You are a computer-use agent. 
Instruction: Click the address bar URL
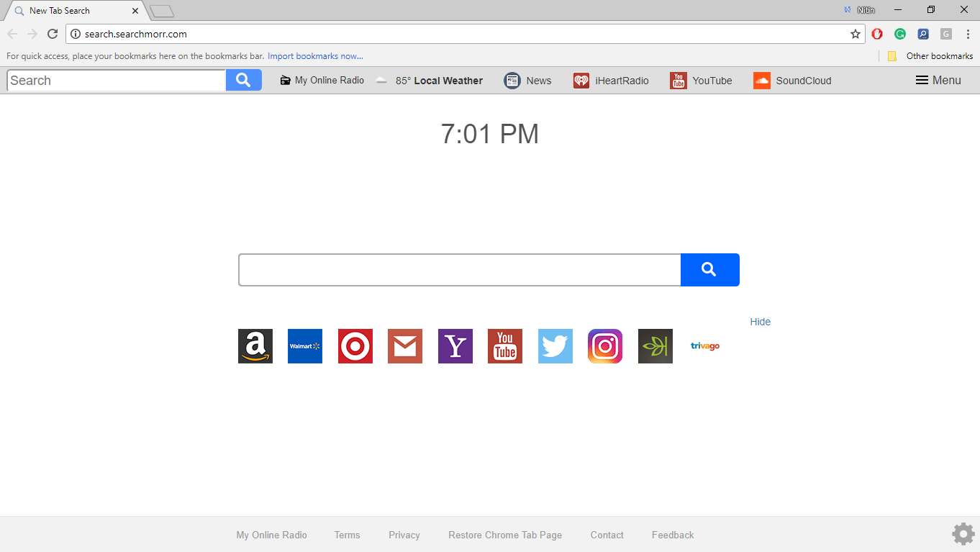click(136, 34)
